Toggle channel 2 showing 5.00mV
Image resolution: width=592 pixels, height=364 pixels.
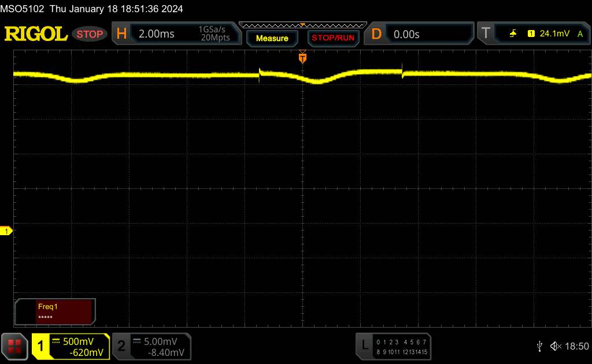coord(150,346)
